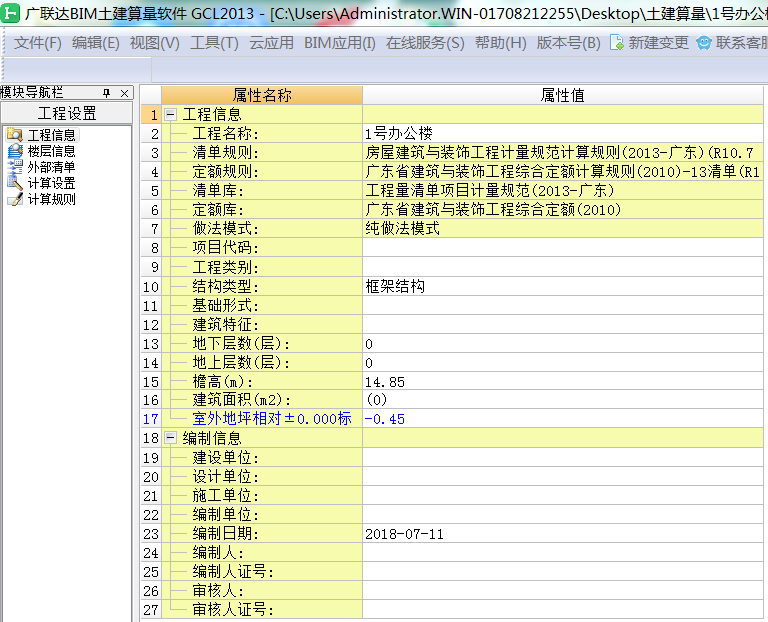This screenshot has height=622, width=768.
Task: Click the 计算设置 sidebar icon
Action: [15, 183]
